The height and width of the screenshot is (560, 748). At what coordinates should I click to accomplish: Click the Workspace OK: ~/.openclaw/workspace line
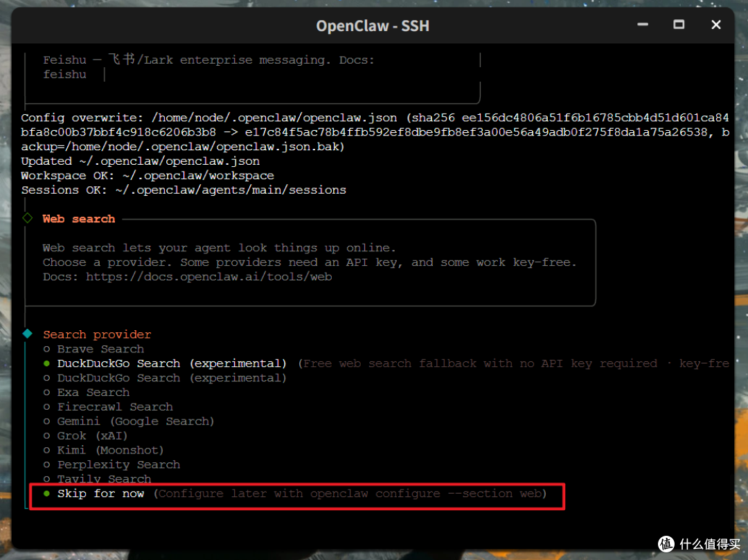148,175
